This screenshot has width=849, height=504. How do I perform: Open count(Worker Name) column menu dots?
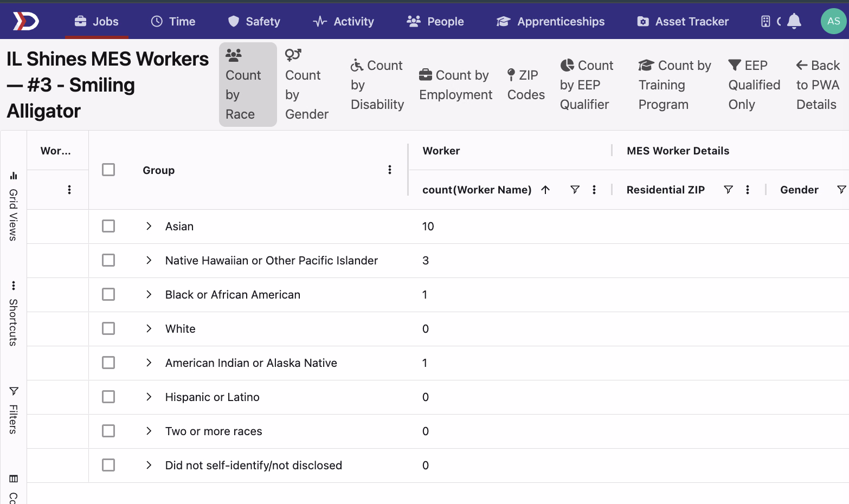coord(594,190)
